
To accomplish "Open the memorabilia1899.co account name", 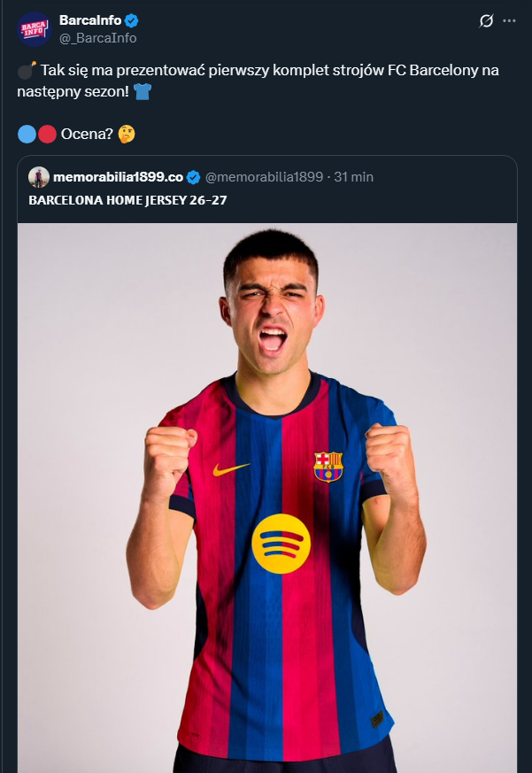I will click(117, 177).
